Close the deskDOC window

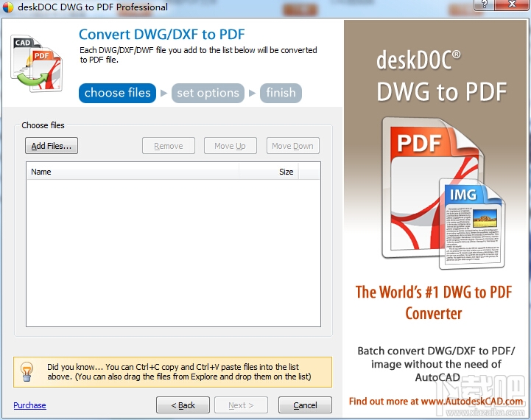coord(512,4)
